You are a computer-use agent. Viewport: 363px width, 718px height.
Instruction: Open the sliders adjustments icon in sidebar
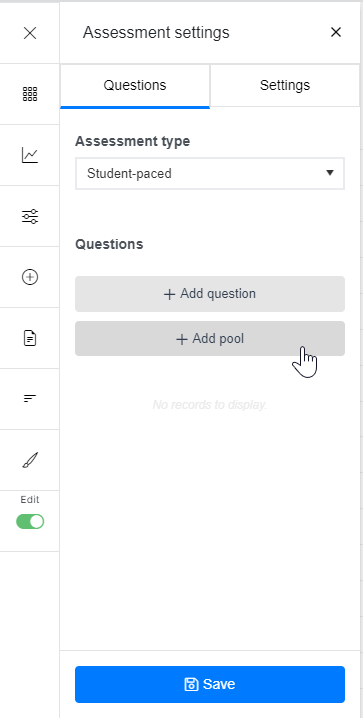tap(30, 216)
